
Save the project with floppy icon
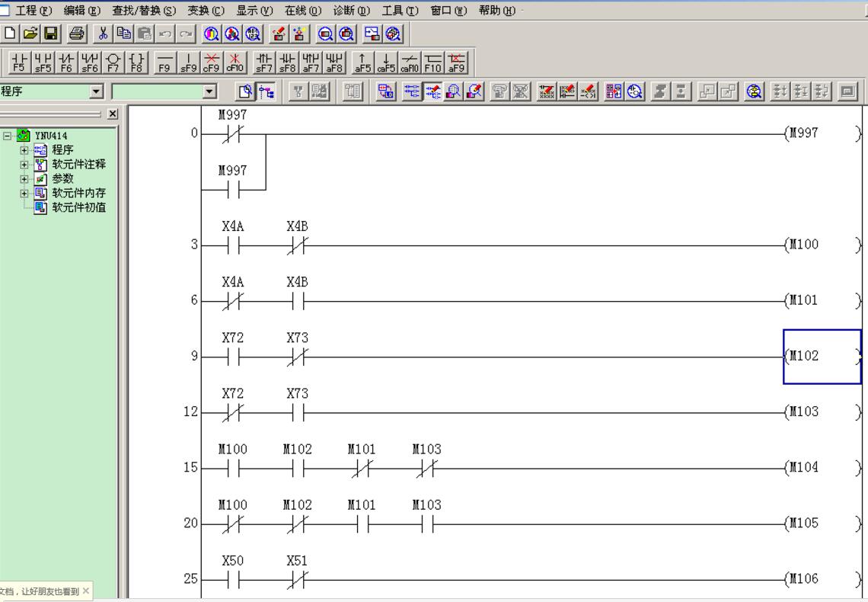pos(50,34)
